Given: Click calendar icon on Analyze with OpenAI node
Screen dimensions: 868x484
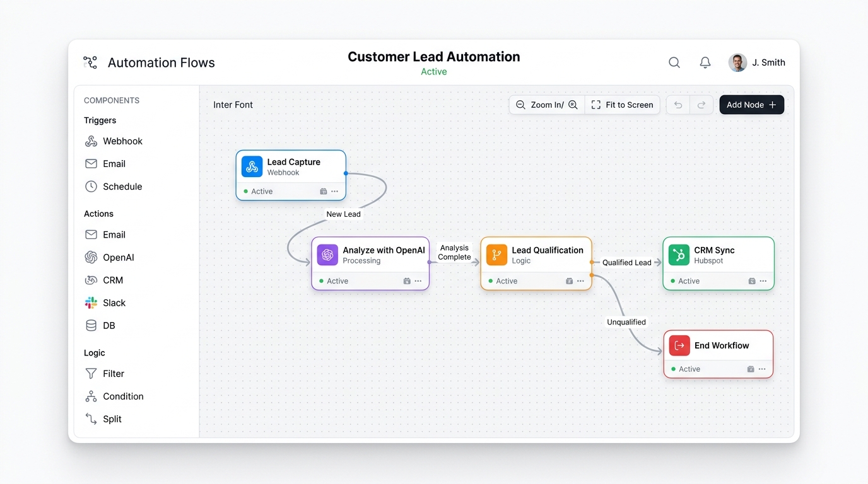Looking at the screenshot, I should [x=407, y=281].
